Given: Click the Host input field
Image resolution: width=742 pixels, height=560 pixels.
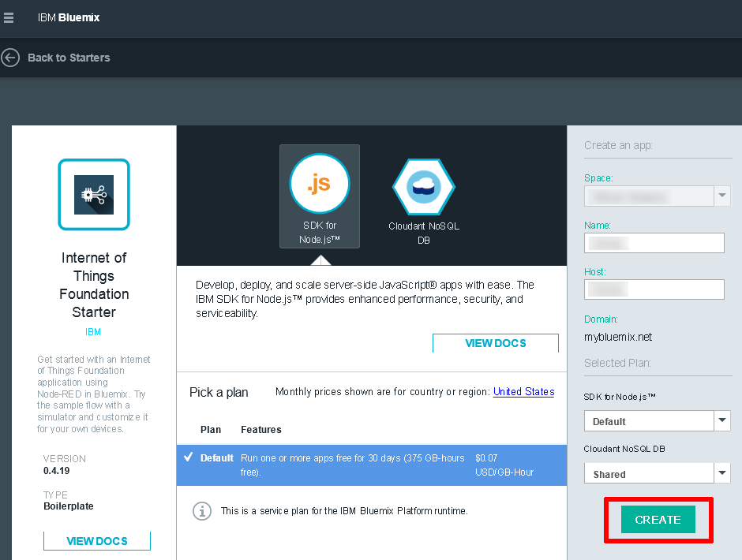Looking at the screenshot, I should (x=654, y=289).
